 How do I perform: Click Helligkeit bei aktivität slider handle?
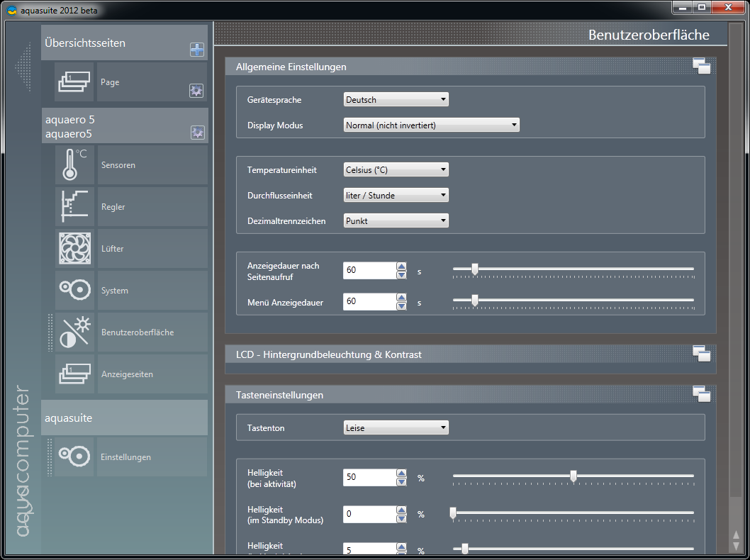pos(573,476)
